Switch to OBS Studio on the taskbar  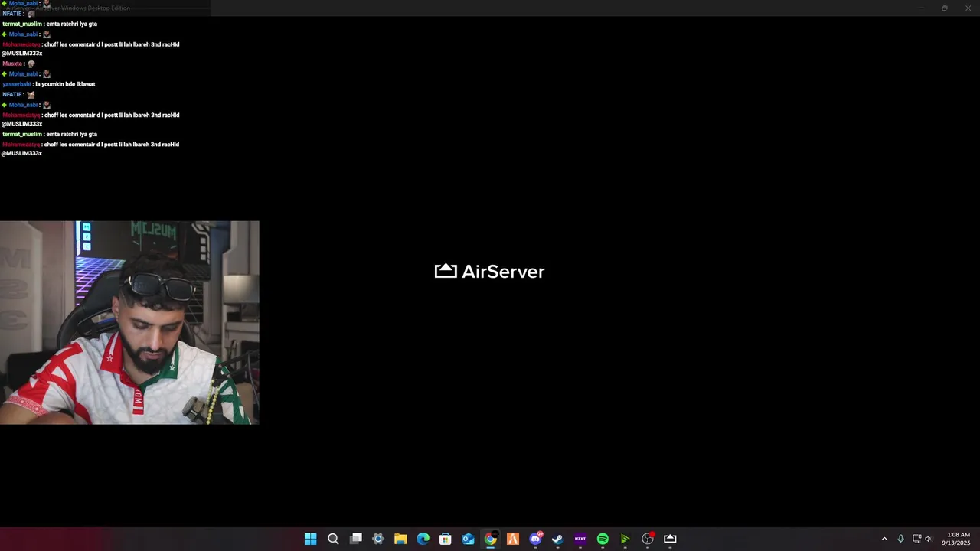648,539
